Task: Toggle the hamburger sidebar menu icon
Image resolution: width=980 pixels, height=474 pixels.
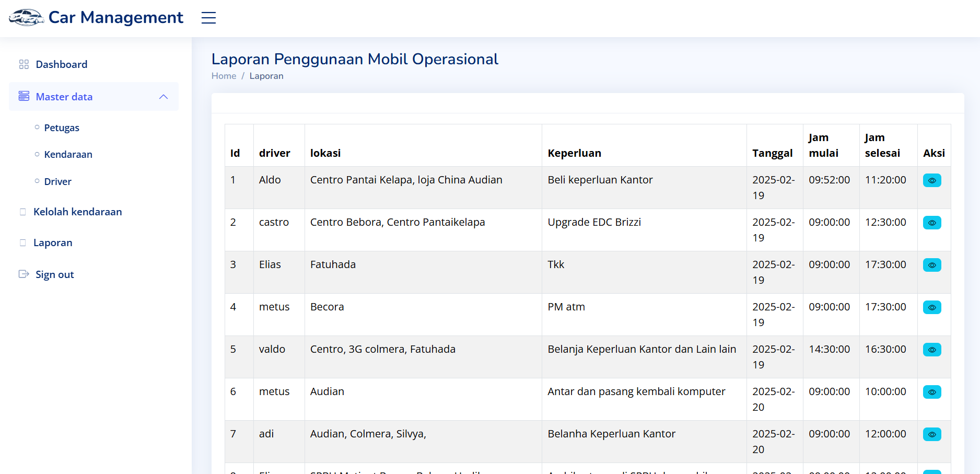Action: [x=208, y=18]
